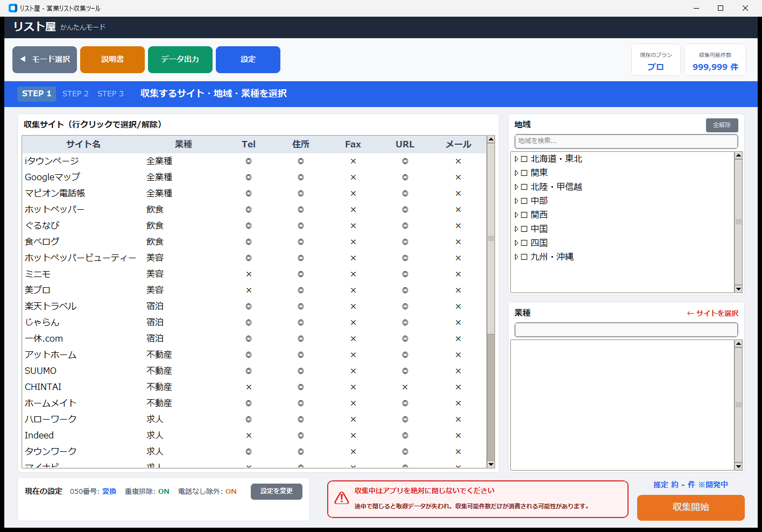Click the リスト屋 app icon in title bar

(x=13, y=8)
